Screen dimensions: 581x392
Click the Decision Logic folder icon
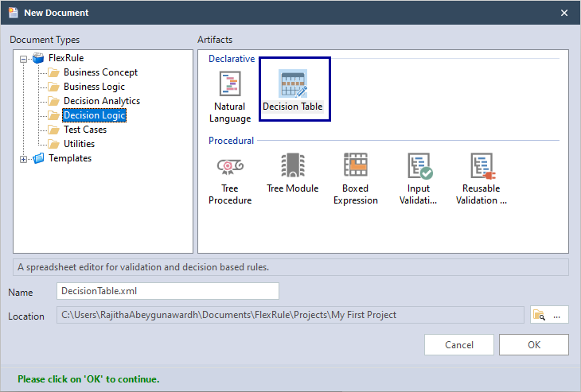point(54,115)
